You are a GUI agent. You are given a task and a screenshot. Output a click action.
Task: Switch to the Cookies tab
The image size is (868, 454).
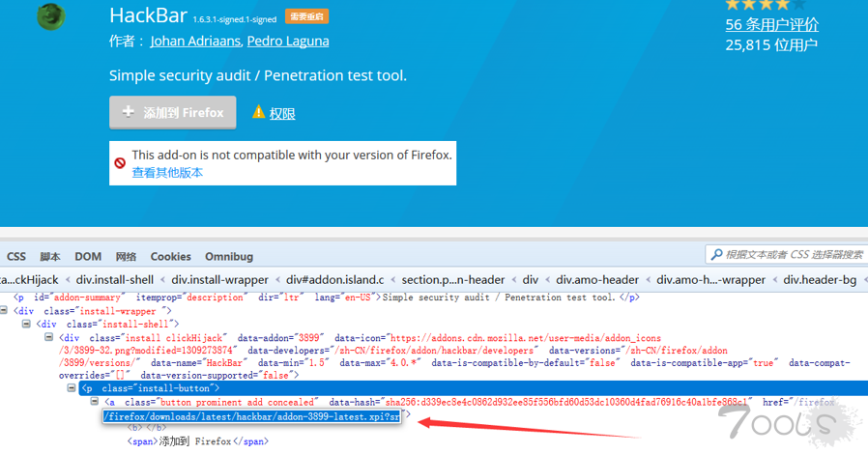(x=170, y=257)
